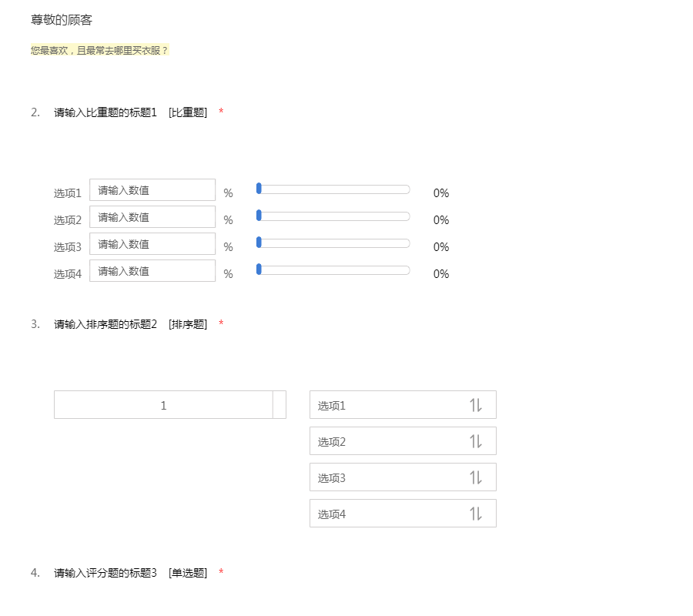Select the ranking slot labeled 1
This screenshot has height=616, width=693.
pyautogui.click(x=163, y=405)
